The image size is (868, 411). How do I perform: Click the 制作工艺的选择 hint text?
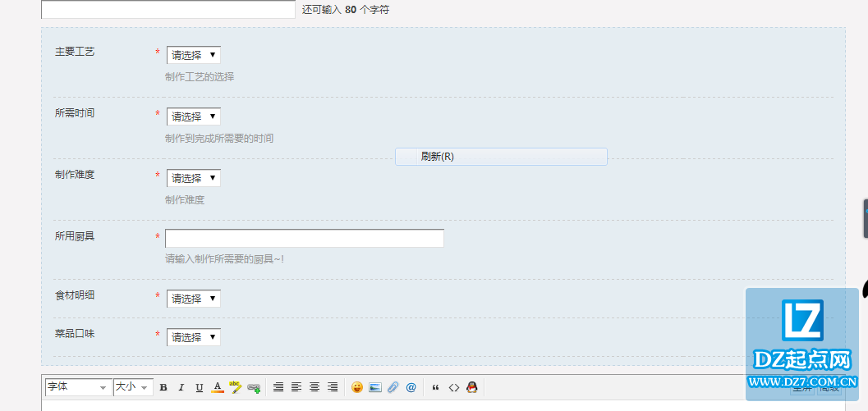tap(200, 77)
